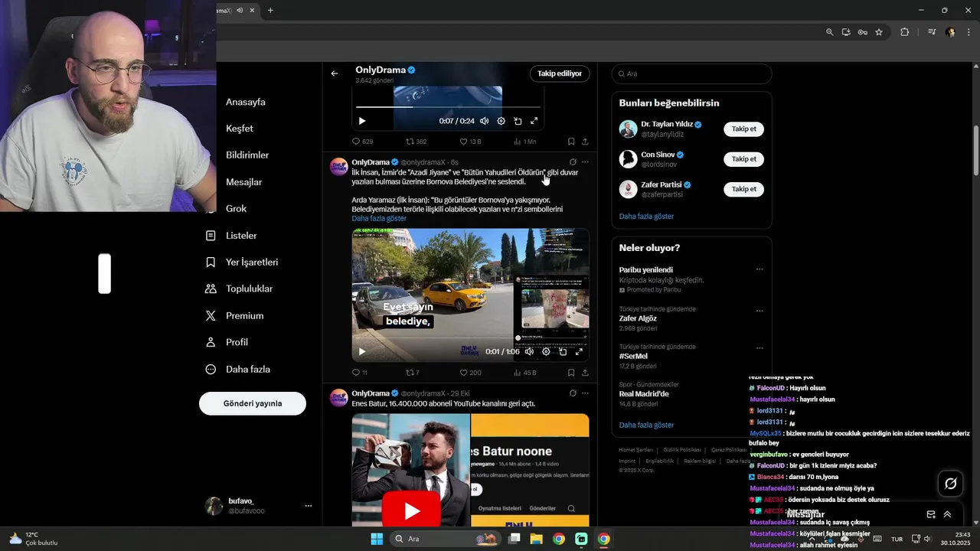This screenshot has width=980, height=551.
Task: Bookmark the Bornova Belediyesi post
Action: pyautogui.click(x=571, y=373)
